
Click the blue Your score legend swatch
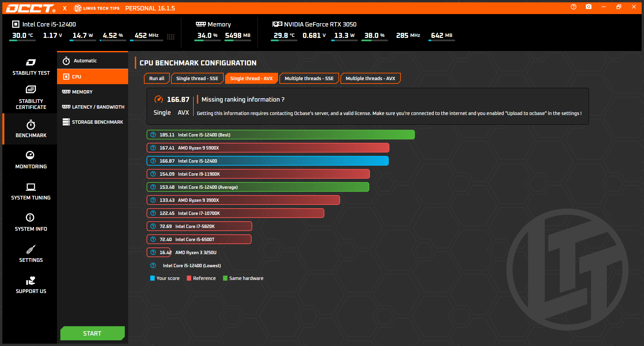tap(153, 278)
